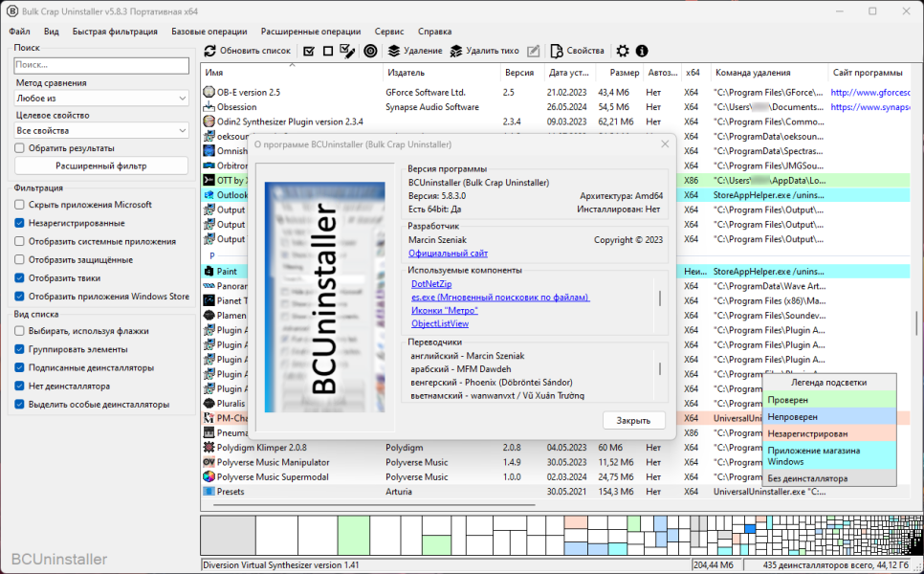Screen dimensions: 924x574
Task: Open Расширенные операции menu
Action: point(311,32)
